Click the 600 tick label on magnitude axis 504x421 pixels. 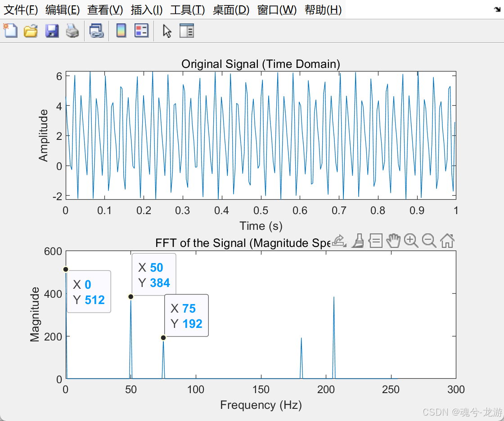[x=53, y=251]
